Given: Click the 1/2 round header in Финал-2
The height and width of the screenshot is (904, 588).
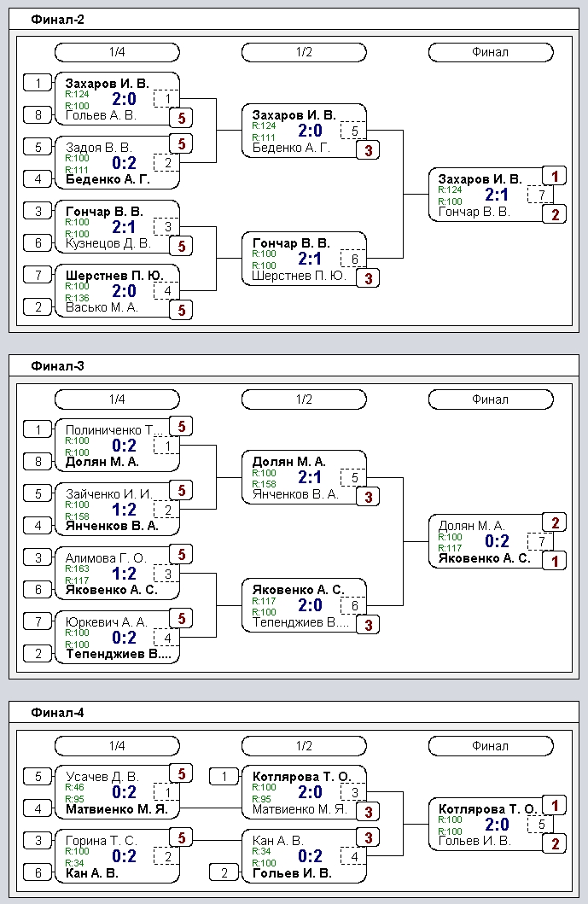Looking at the screenshot, I should (x=304, y=52).
